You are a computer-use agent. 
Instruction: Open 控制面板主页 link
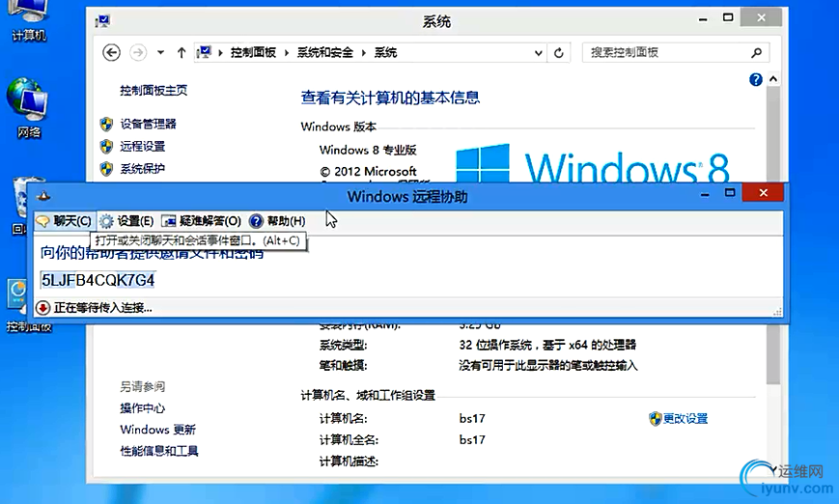coord(154,91)
